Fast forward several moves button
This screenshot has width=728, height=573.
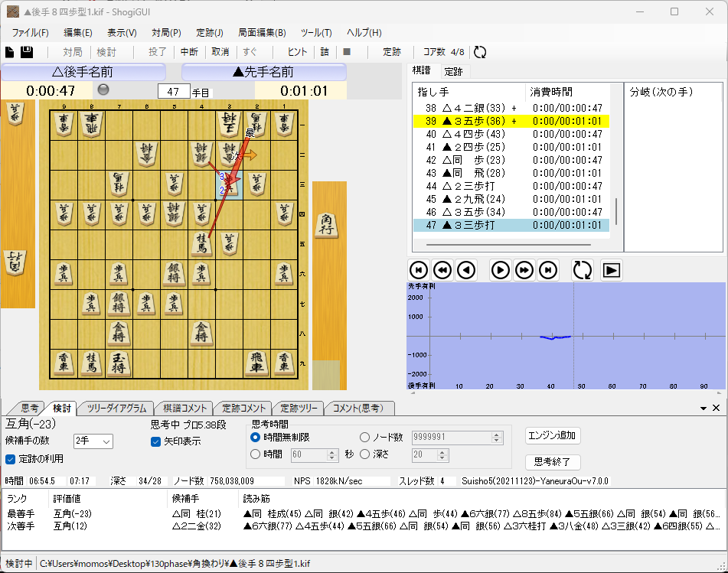(x=524, y=270)
